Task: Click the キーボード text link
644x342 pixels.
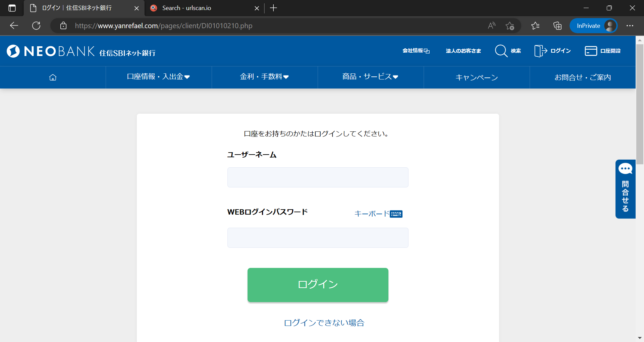Action: pyautogui.click(x=372, y=214)
